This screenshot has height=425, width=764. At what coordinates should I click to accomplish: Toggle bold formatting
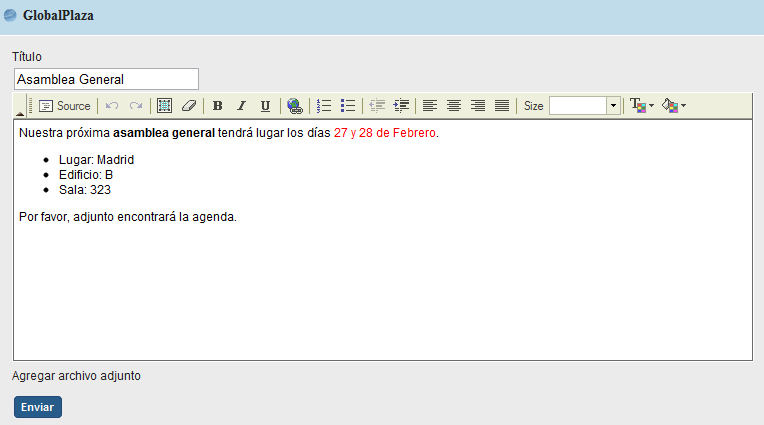217,106
